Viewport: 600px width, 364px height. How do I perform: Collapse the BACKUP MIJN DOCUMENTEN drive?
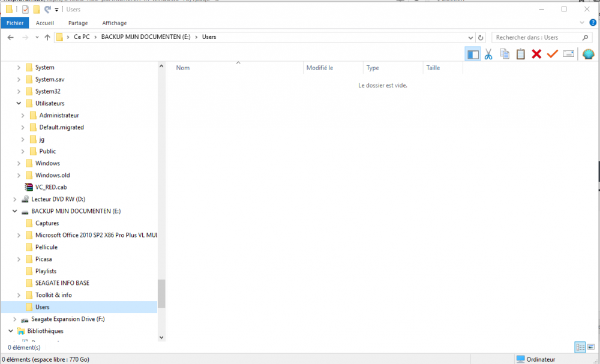pyautogui.click(x=14, y=211)
